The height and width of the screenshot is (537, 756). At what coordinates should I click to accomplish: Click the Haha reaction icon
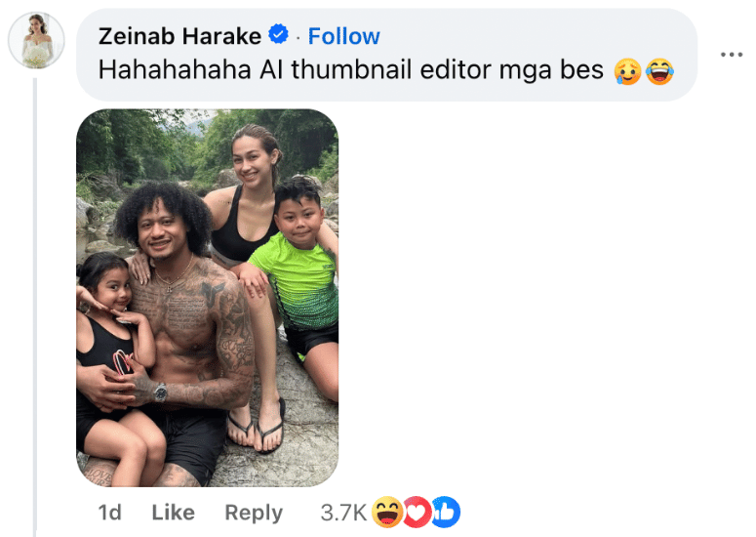pos(387,512)
